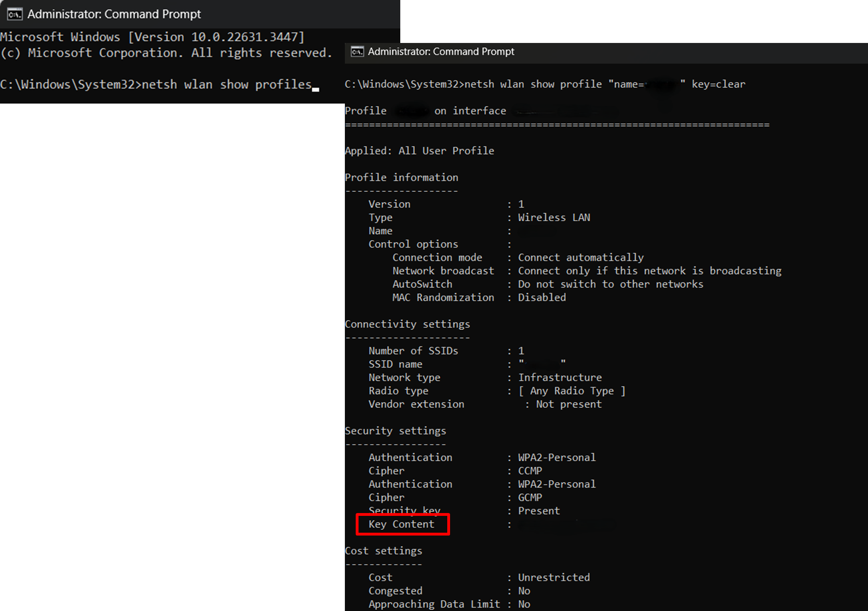Click the right 'Administrator: Command Prompt' title text

pos(441,52)
